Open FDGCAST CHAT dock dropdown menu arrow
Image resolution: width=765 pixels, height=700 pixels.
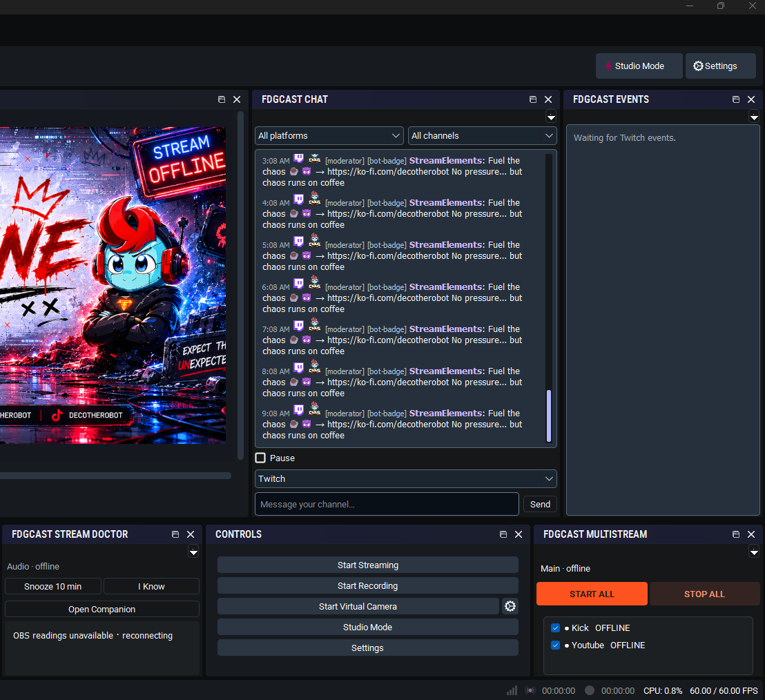(551, 117)
